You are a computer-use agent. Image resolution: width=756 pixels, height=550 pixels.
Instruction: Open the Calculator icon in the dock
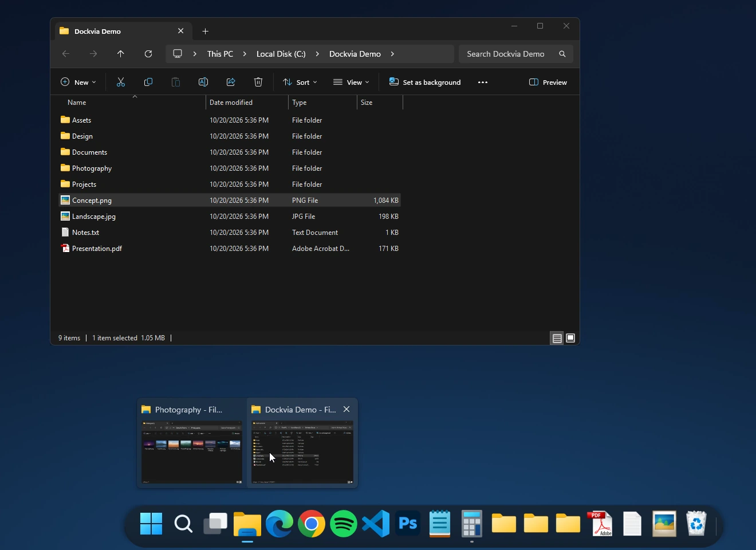(x=472, y=524)
